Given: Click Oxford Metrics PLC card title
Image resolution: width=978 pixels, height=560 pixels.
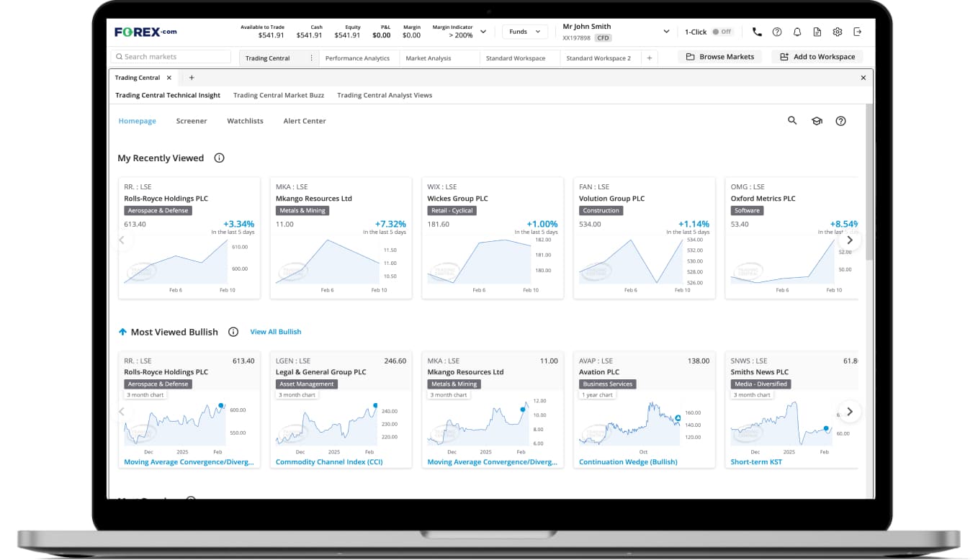Looking at the screenshot, I should 763,199.
